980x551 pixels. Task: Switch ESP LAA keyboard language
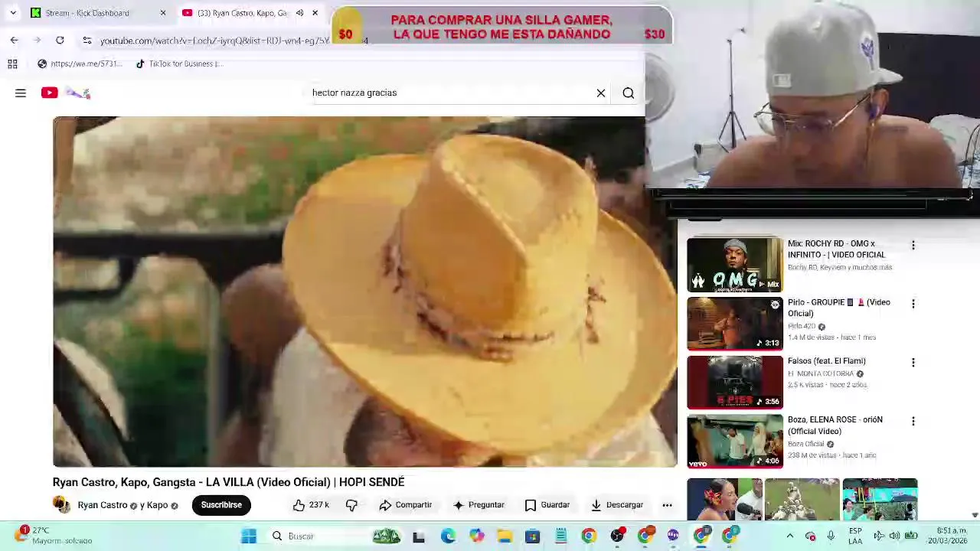pyautogui.click(x=855, y=536)
